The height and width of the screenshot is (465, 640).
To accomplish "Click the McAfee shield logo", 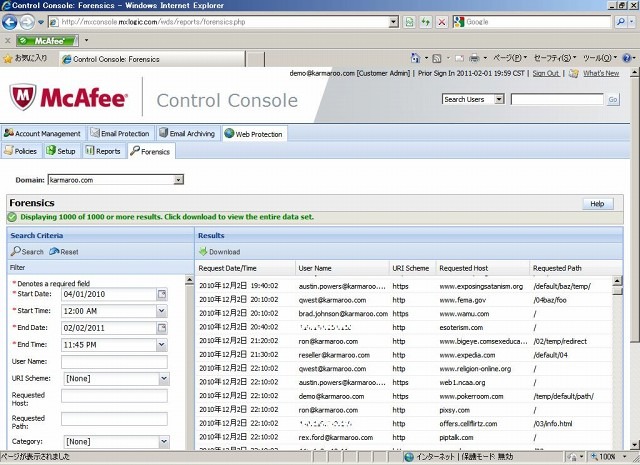I will pyautogui.click(x=22, y=97).
